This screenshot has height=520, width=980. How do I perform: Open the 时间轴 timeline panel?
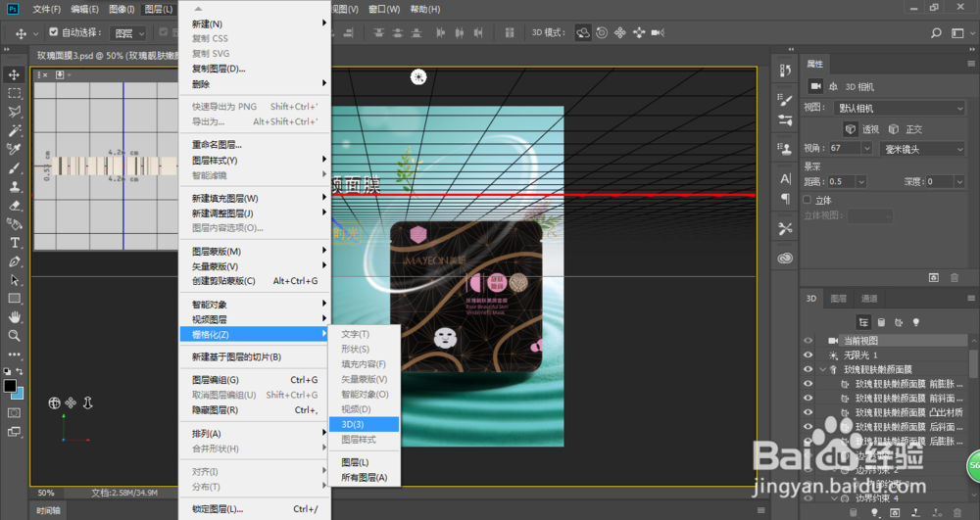pos(48,510)
